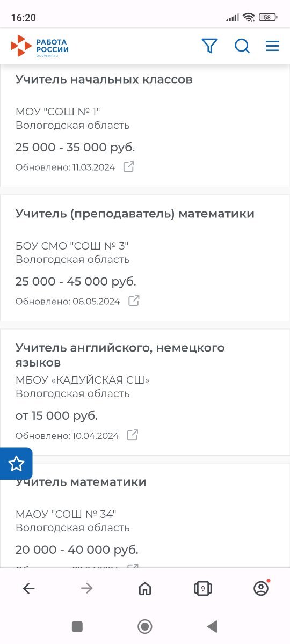
Task: Tap the Android back triangle button
Action: tap(212, 626)
